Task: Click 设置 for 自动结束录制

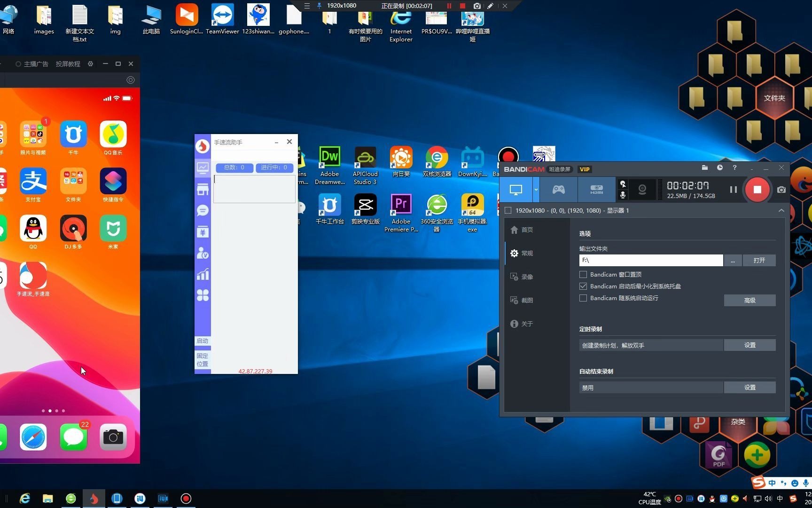Action: 750,387
